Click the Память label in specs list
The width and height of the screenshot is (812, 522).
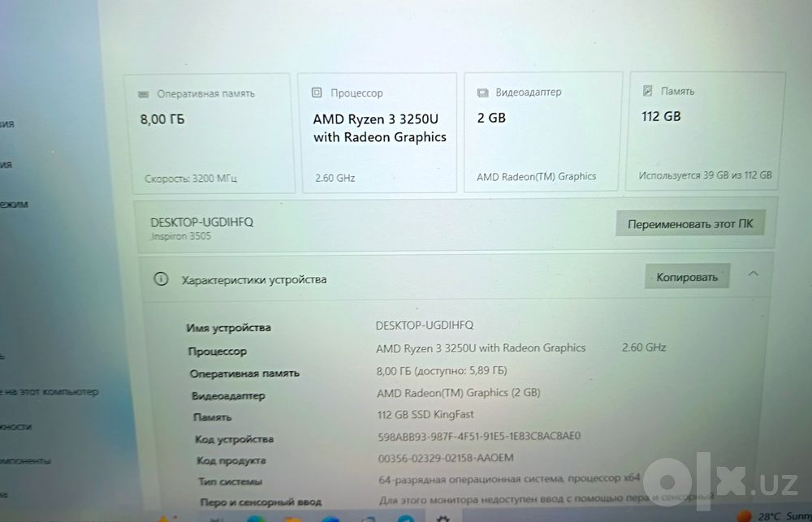(212, 417)
